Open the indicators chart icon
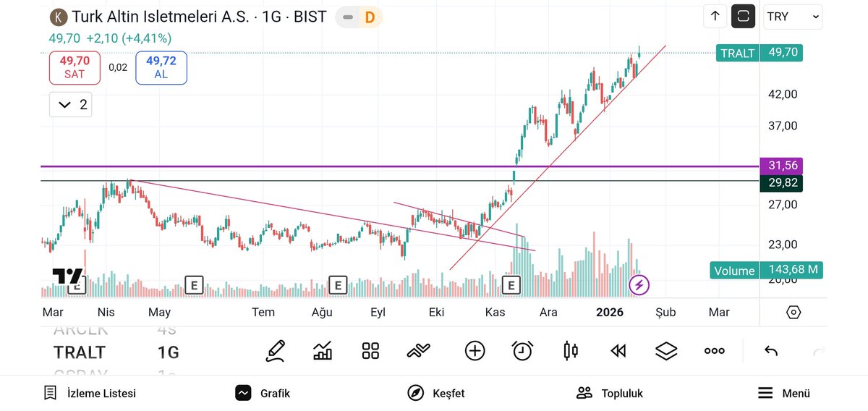 pos(323,351)
